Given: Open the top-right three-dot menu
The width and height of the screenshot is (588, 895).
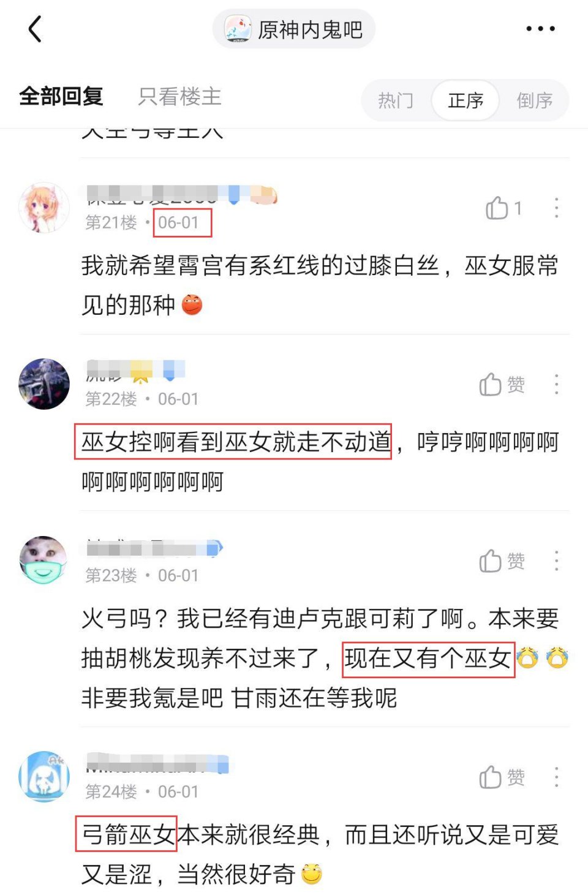Looking at the screenshot, I should 541,29.
